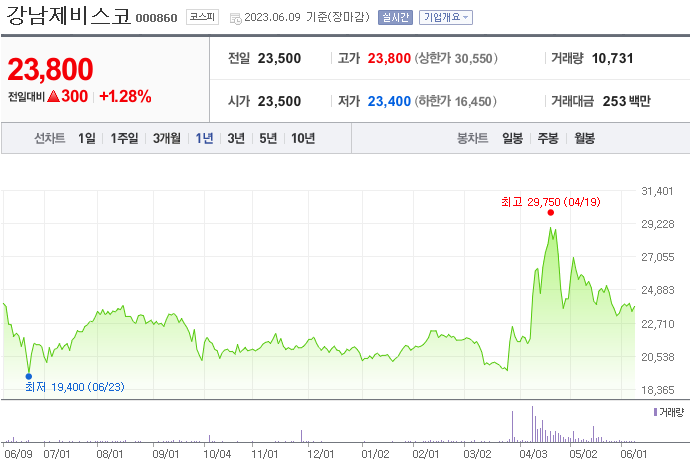Click the +1.28% change percentage
Screen dimensions: 690x468
(125, 96)
